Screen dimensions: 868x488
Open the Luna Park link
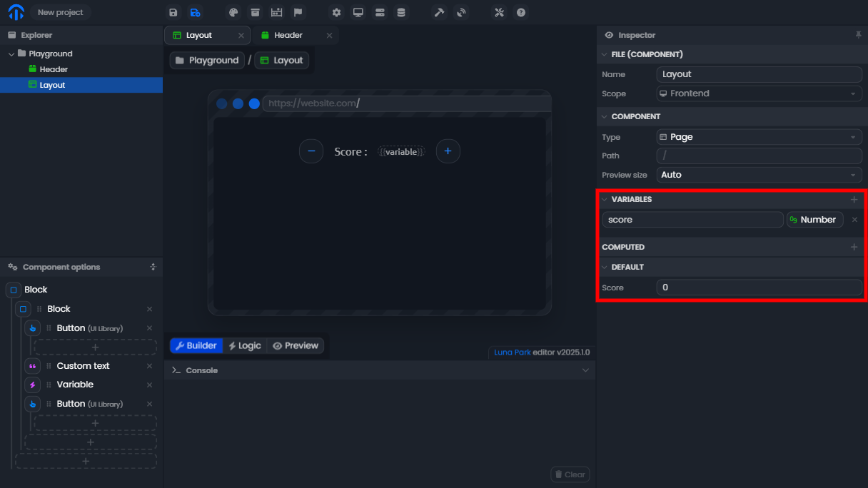pos(513,352)
